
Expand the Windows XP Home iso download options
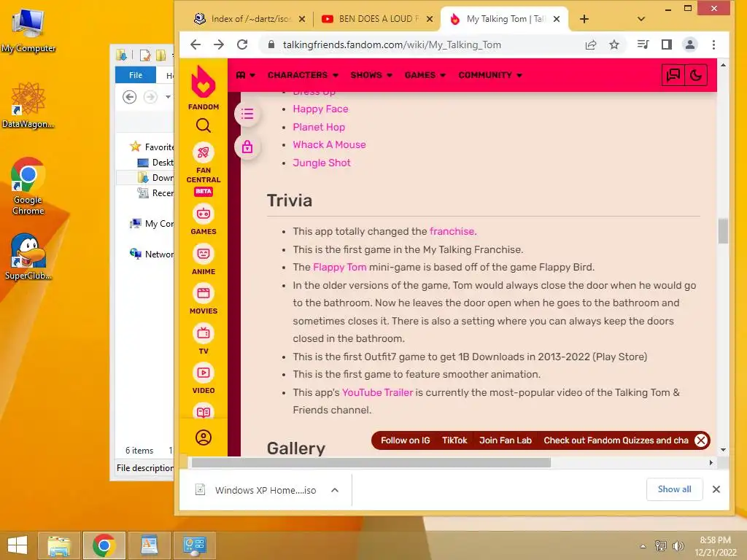coord(334,490)
